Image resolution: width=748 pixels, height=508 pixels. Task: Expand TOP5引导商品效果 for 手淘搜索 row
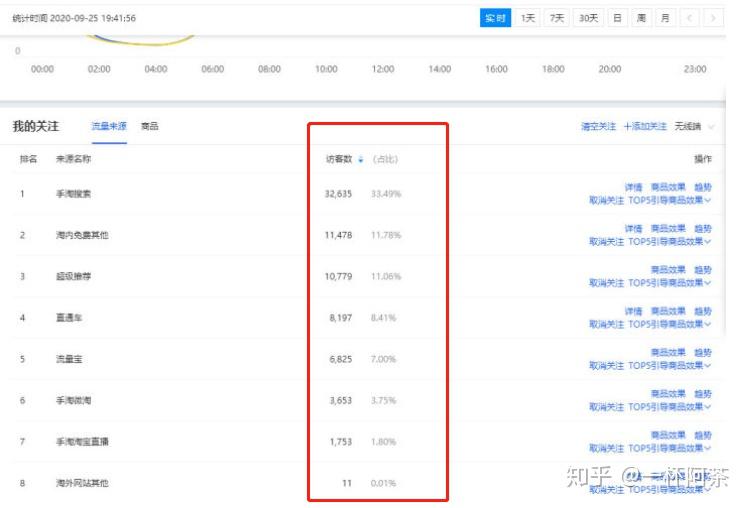[x=670, y=200]
